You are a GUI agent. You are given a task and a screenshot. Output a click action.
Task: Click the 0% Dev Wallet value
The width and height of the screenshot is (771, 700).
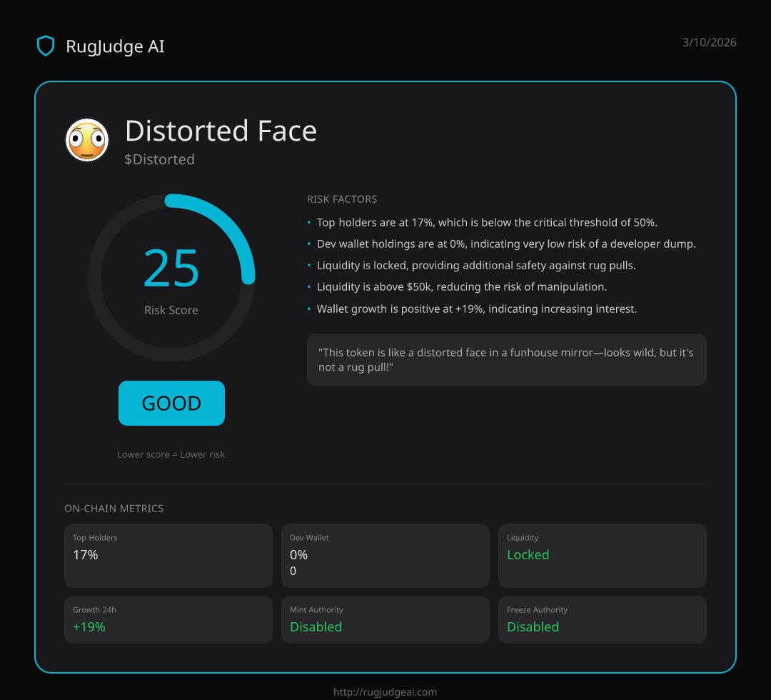point(298,555)
